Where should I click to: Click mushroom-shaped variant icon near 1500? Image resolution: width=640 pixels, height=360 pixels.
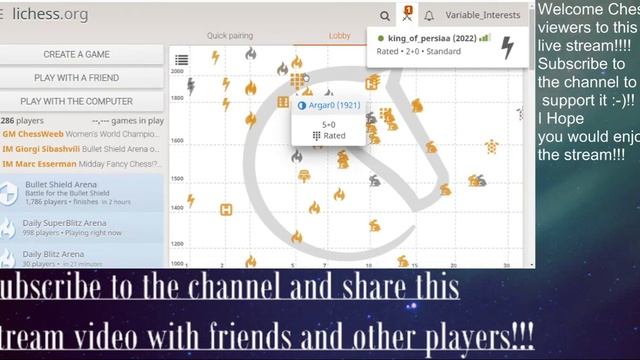[304, 176]
